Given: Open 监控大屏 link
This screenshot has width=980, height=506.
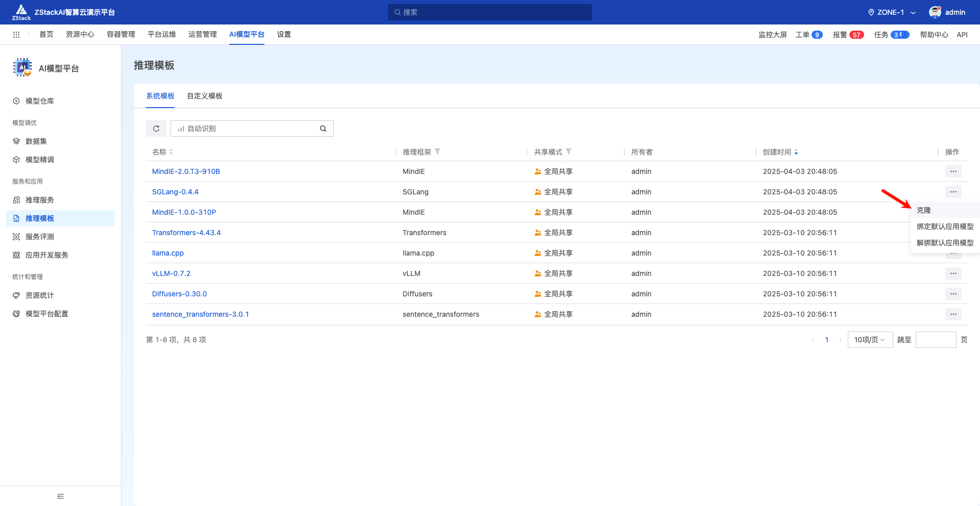Looking at the screenshot, I should [x=773, y=35].
